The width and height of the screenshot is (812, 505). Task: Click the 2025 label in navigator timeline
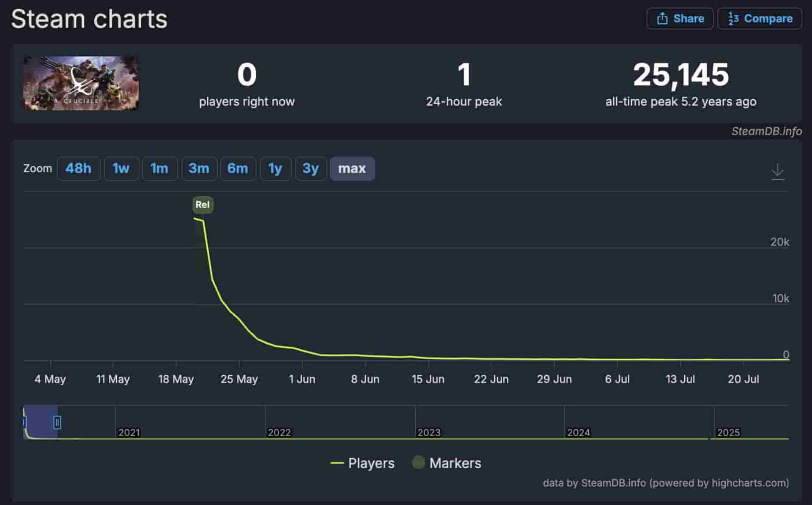(728, 432)
